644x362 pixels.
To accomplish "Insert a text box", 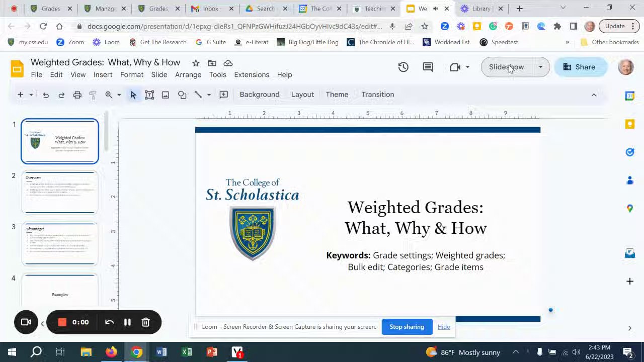I will (x=149, y=95).
